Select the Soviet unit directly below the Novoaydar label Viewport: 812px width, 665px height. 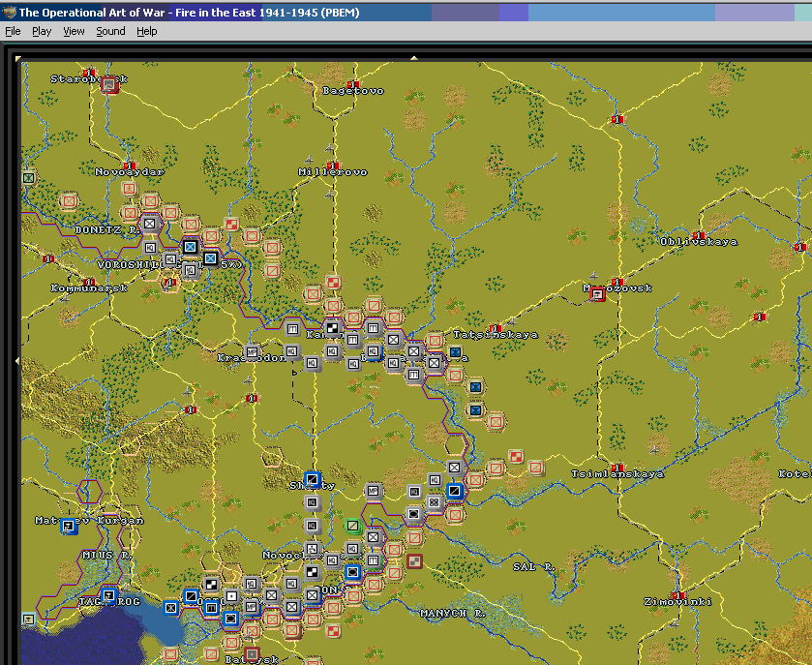(130, 189)
